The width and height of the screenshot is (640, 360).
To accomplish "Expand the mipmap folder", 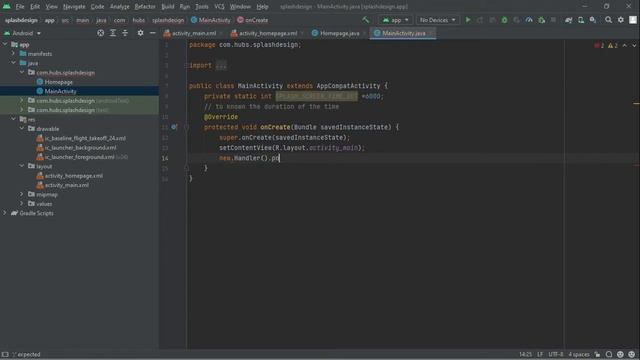I will (22, 194).
